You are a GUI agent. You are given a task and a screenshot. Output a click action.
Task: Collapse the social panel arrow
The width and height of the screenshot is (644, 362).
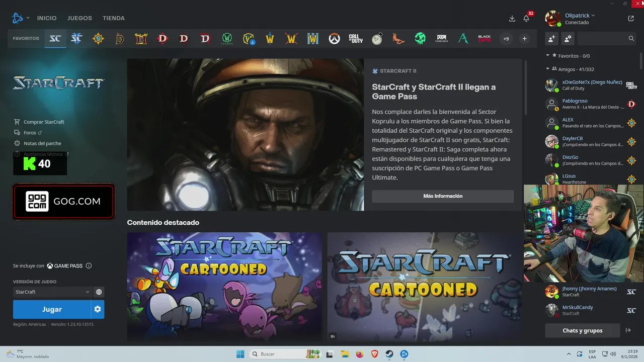tap(628, 330)
